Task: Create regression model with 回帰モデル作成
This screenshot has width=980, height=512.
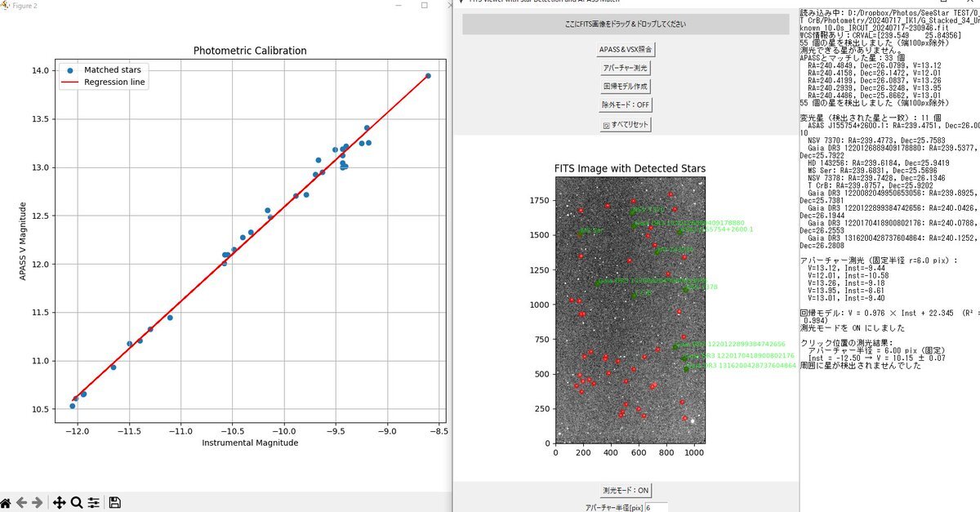Action: click(x=626, y=86)
